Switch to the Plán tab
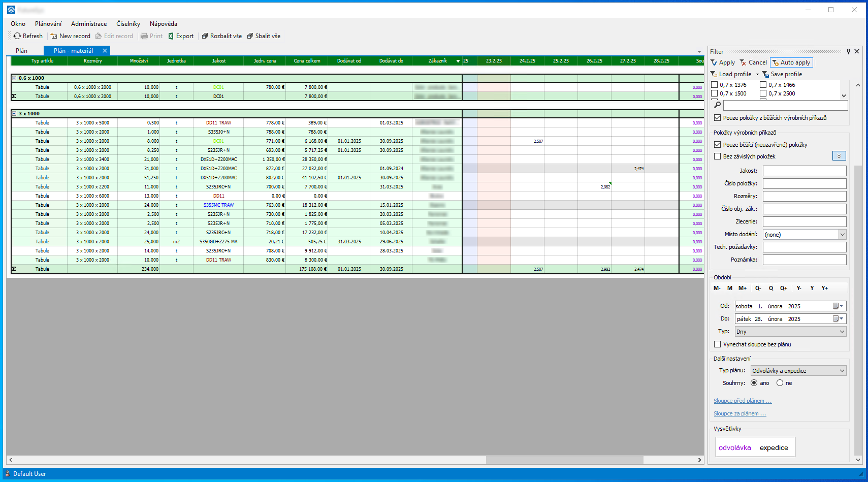The image size is (868, 482). pyautogui.click(x=22, y=51)
